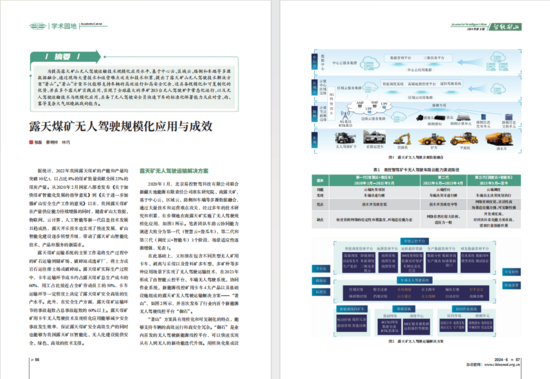Click the red square marker before author names
Image resolution: width=550 pixels, height=379 pixels.
click(x=31, y=142)
